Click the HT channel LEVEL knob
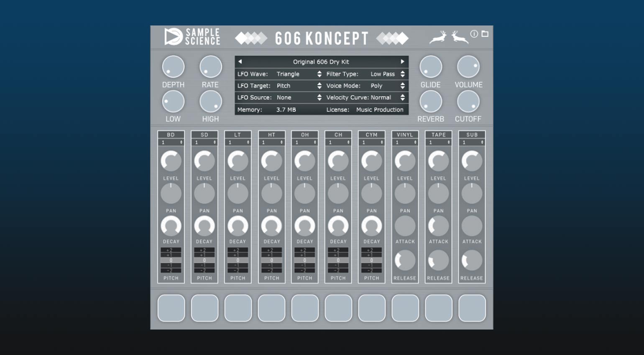Viewport: 644px width, 355px height. tap(271, 161)
